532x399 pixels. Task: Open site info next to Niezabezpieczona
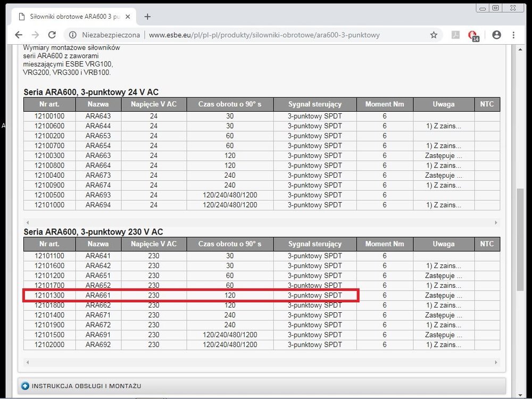[73, 35]
